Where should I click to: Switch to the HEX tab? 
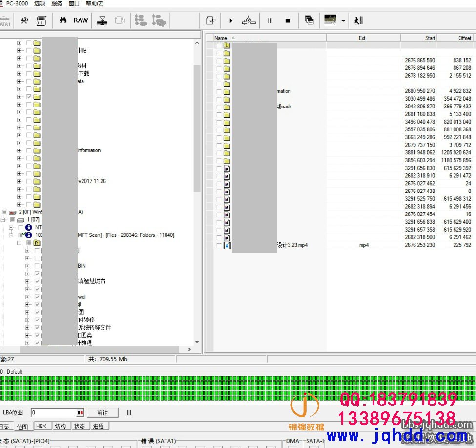(x=41, y=426)
